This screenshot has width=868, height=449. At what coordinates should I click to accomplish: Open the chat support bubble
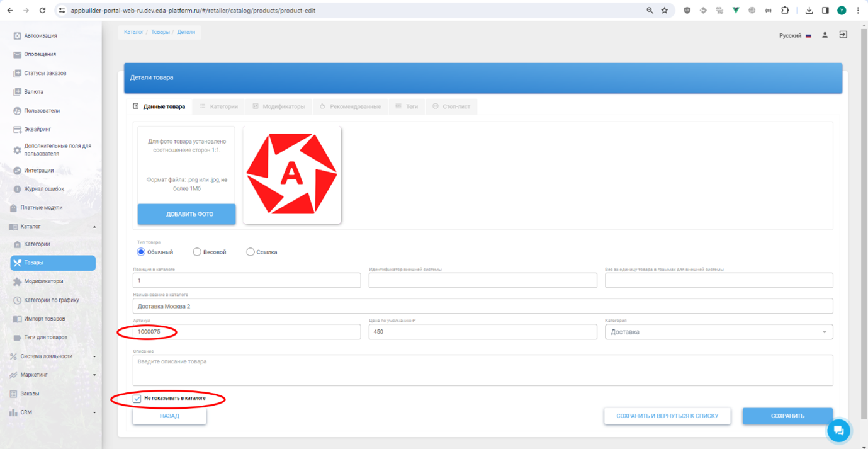coord(838,431)
